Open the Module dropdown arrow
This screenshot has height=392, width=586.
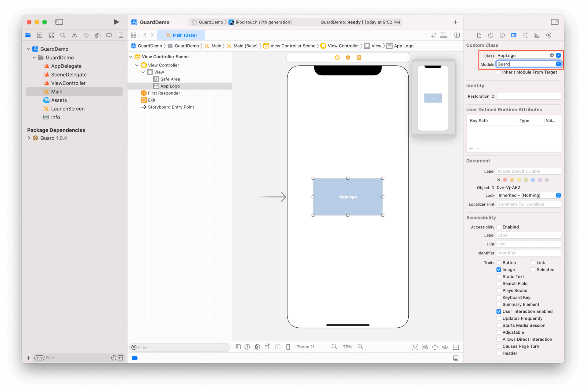558,64
